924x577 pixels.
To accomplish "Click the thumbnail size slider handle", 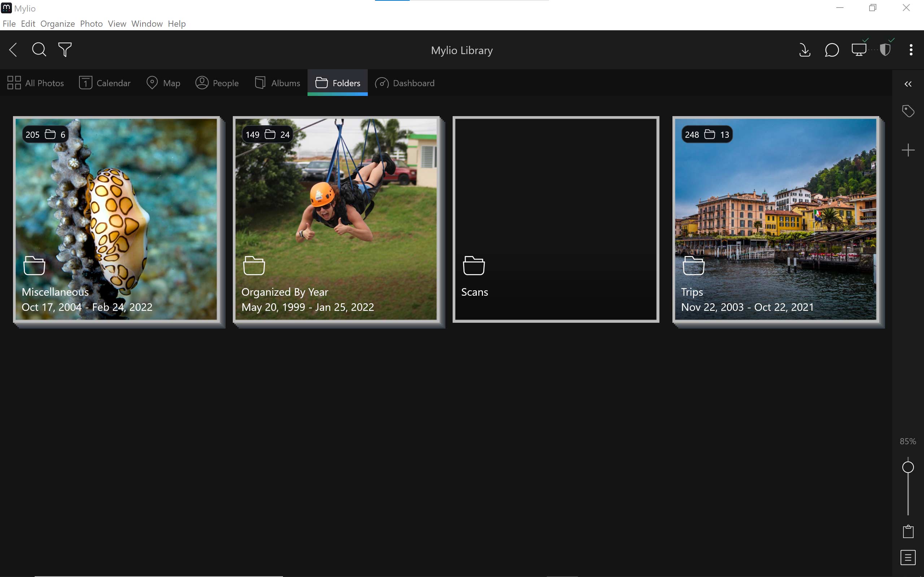I will (x=908, y=467).
